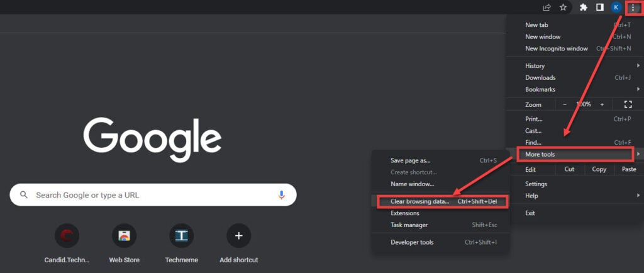
Task: Open Extensions from More tools submenu
Action: (441, 213)
